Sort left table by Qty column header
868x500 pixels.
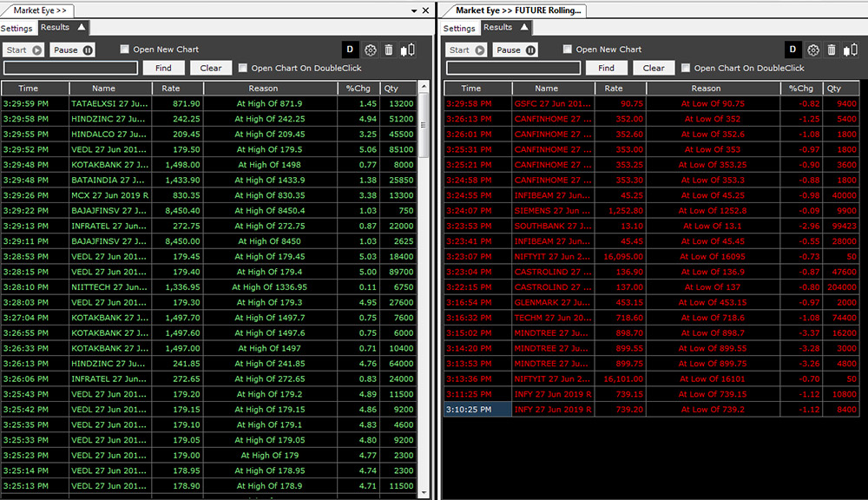(398, 88)
